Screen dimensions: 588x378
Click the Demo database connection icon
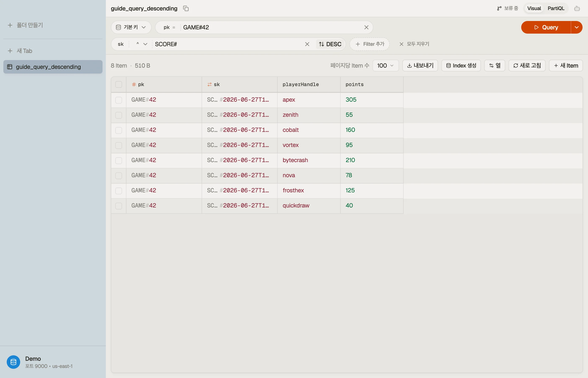[x=13, y=362]
